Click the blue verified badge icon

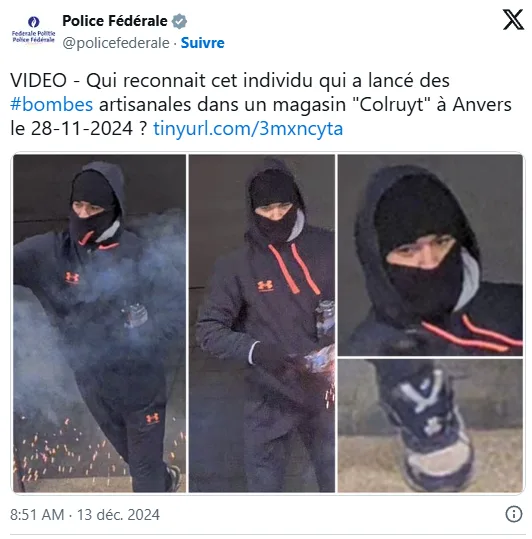click(179, 21)
